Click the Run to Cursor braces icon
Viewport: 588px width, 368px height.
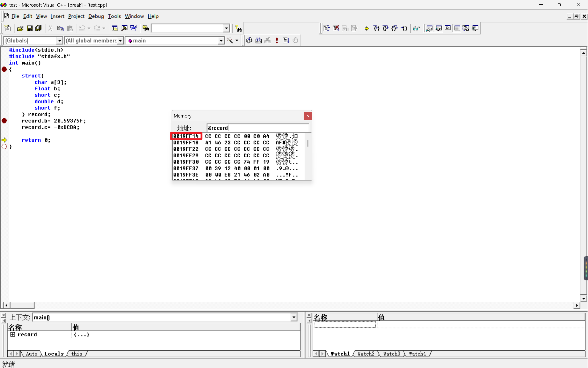coord(404,28)
